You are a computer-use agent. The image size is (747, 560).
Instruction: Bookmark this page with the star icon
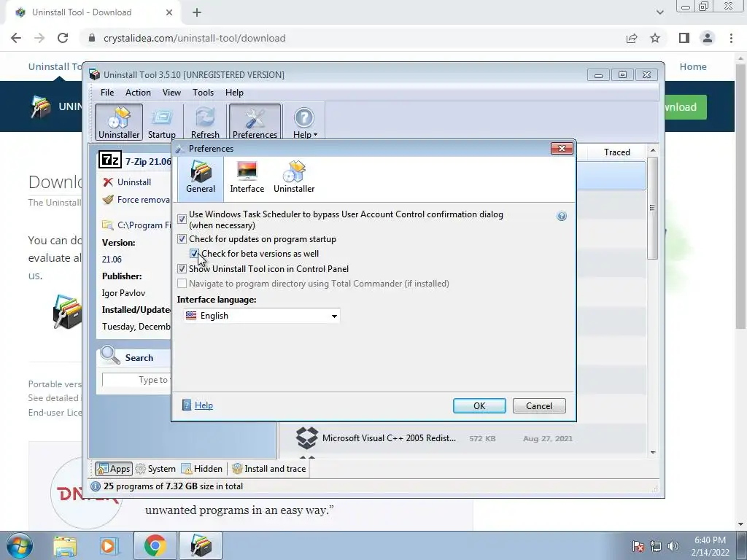[x=655, y=38]
